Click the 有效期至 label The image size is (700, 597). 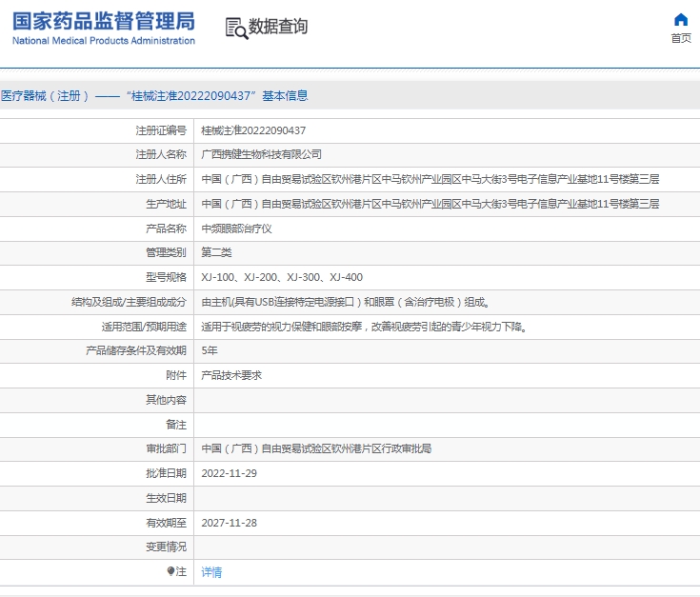[x=166, y=523]
